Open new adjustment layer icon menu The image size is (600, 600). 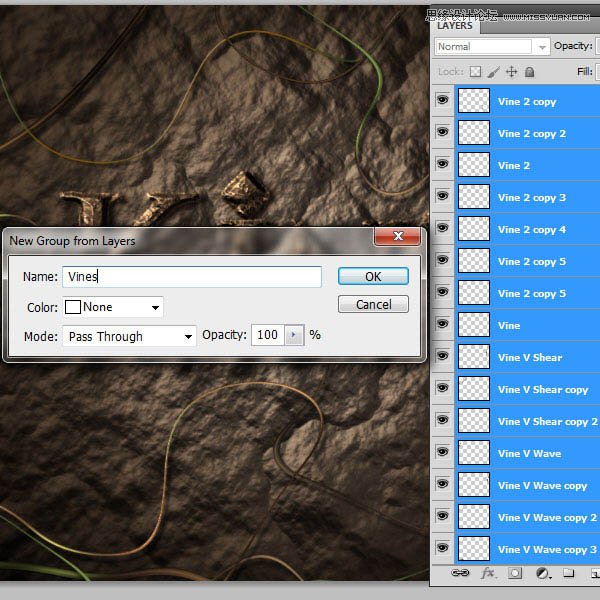[x=543, y=573]
